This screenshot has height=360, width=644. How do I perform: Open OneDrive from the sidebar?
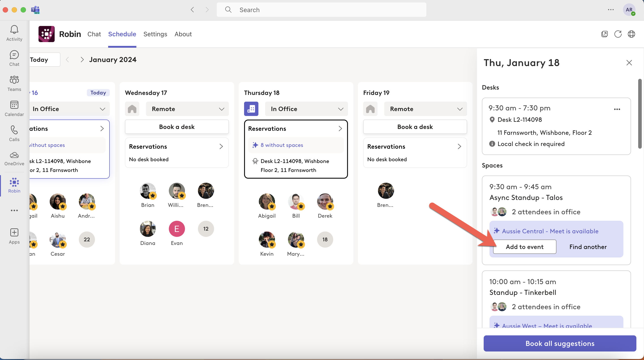point(14,158)
